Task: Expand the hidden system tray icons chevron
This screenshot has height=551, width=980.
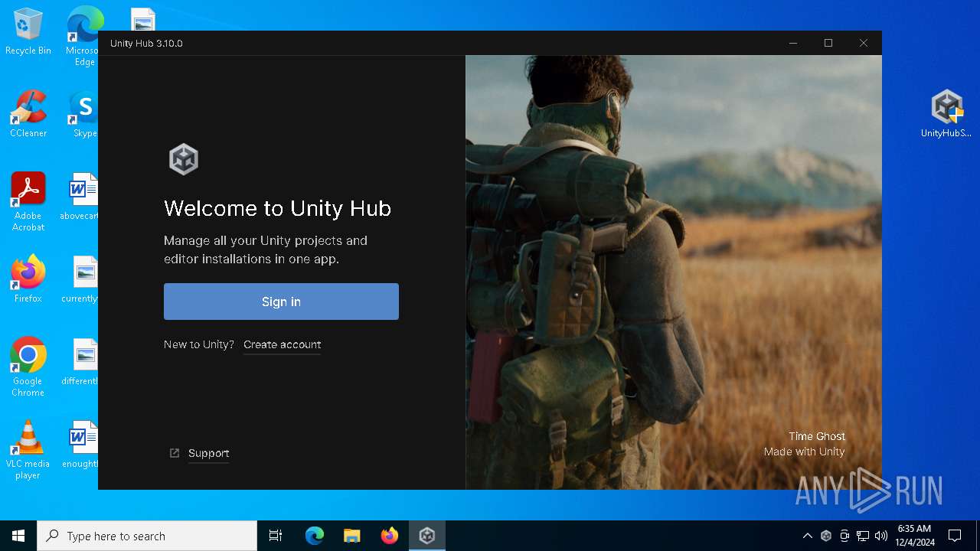Action: pyautogui.click(x=807, y=536)
